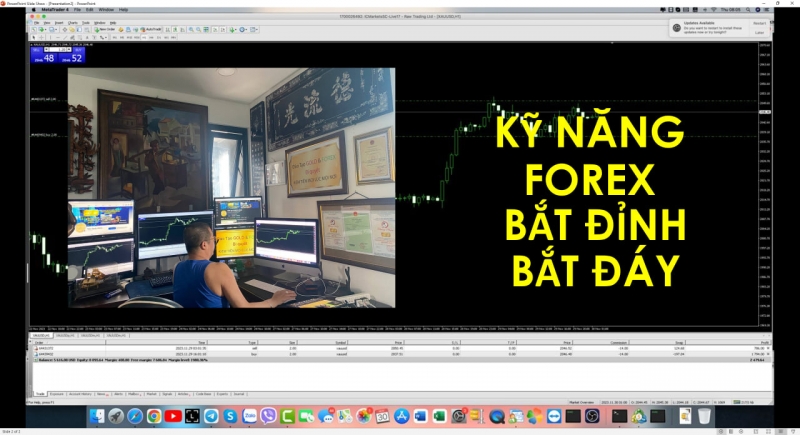Click the New Order toolbar button
The image size is (800, 435).
pyautogui.click(x=105, y=30)
